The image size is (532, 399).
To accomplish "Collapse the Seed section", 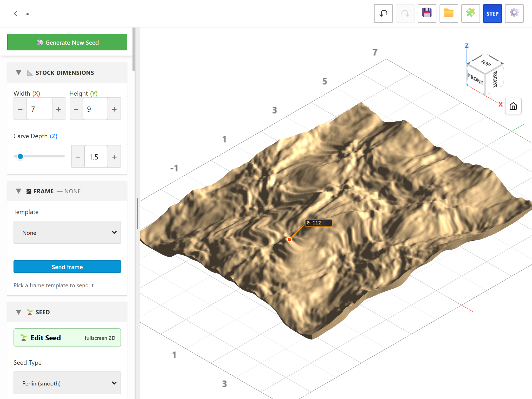I will [x=18, y=312].
